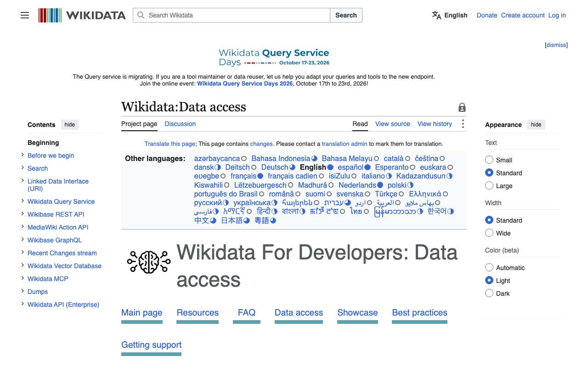Open the main hamburger menu
588x368 pixels.
[25, 15]
